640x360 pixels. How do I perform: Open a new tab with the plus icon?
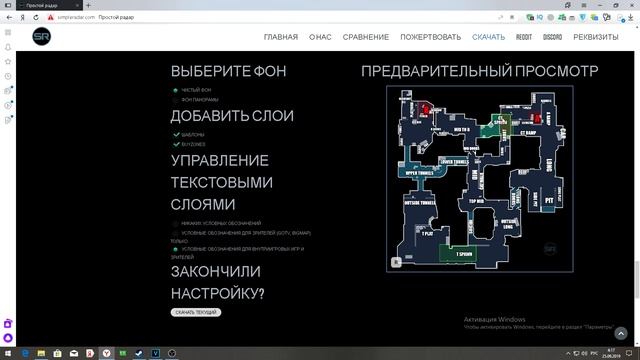[88, 5]
